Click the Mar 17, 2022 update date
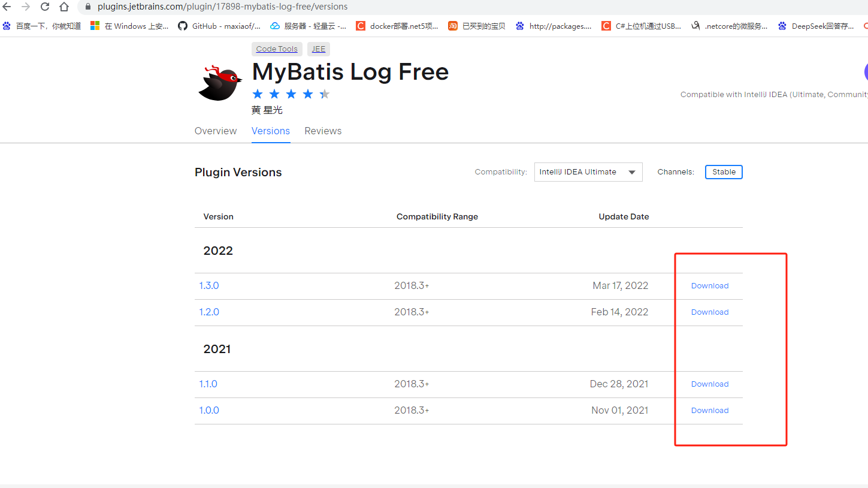Viewport: 868px width, 488px height. pyautogui.click(x=621, y=285)
